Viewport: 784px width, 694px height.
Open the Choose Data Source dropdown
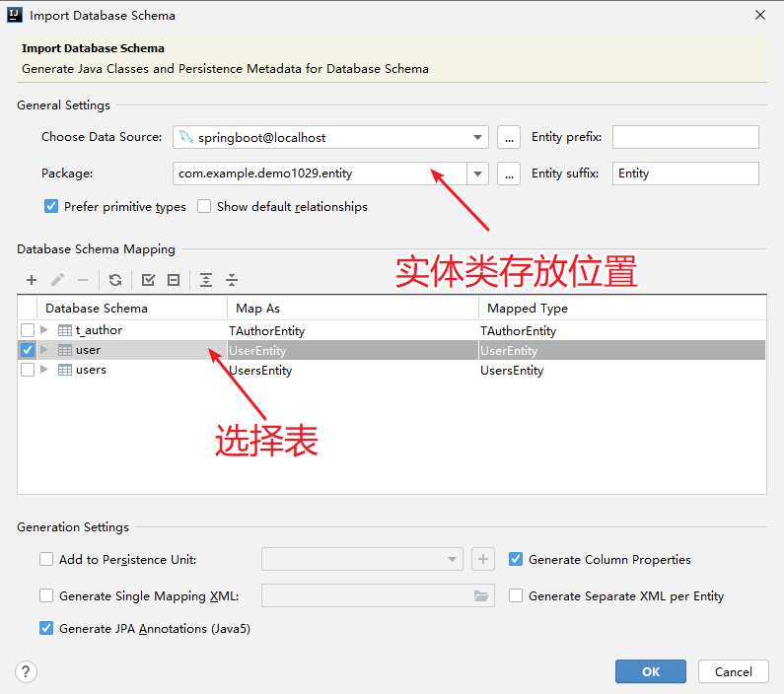(x=330, y=137)
